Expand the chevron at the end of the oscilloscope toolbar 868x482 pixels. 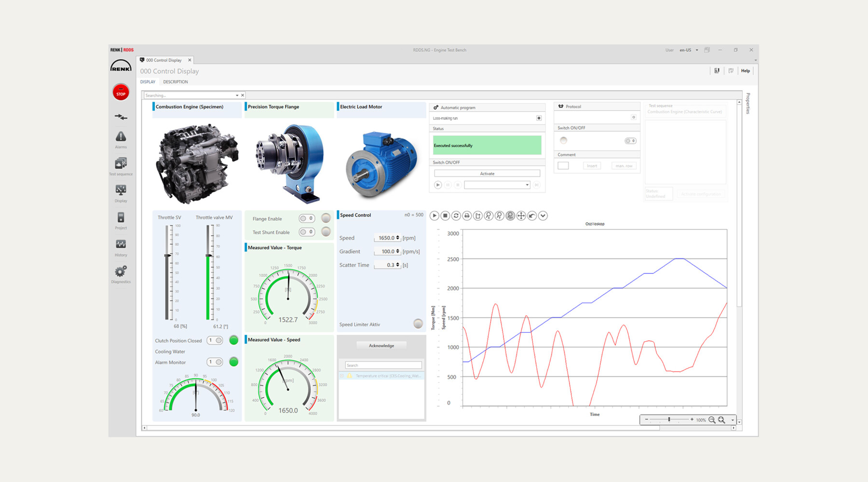[x=542, y=215]
